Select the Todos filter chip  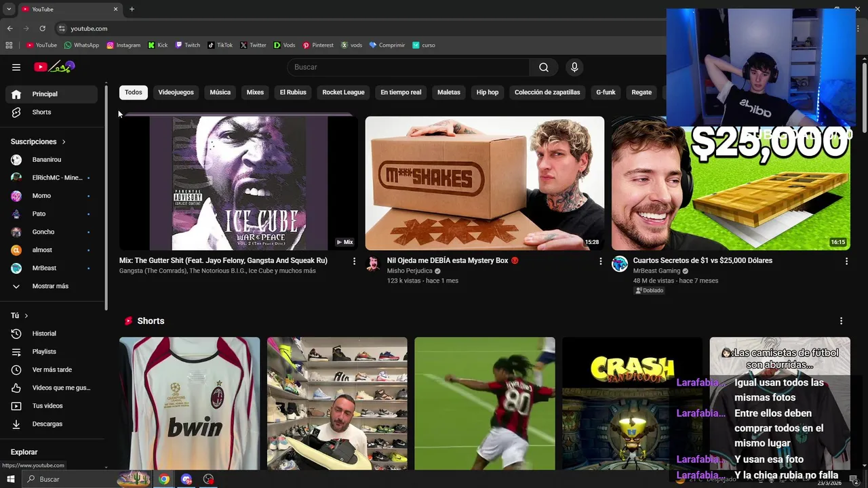tap(134, 92)
